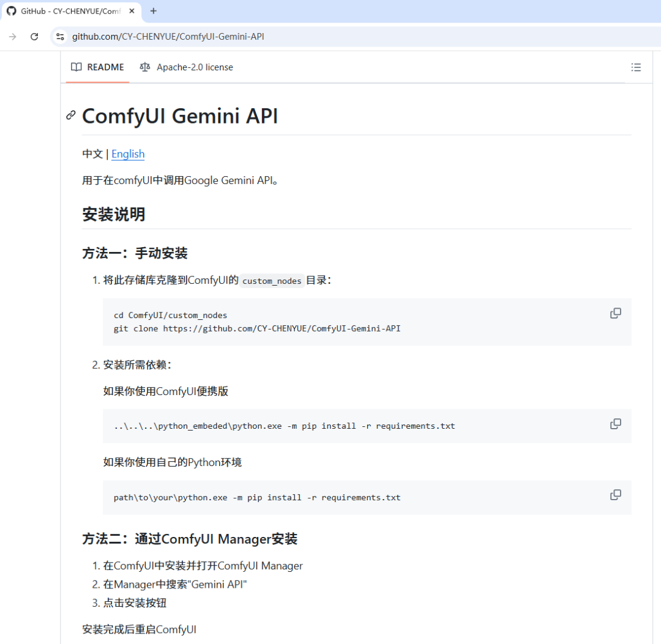The width and height of the screenshot is (661, 644).
Task: Open site information icon in address bar
Action: [60, 37]
